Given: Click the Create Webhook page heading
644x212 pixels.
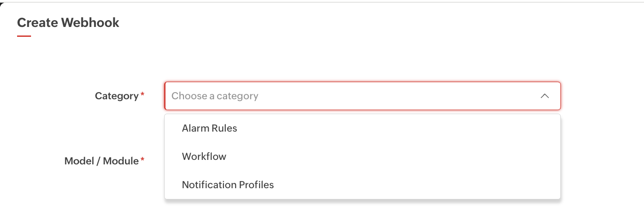Looking at the screenshot, I should [68, 23].
